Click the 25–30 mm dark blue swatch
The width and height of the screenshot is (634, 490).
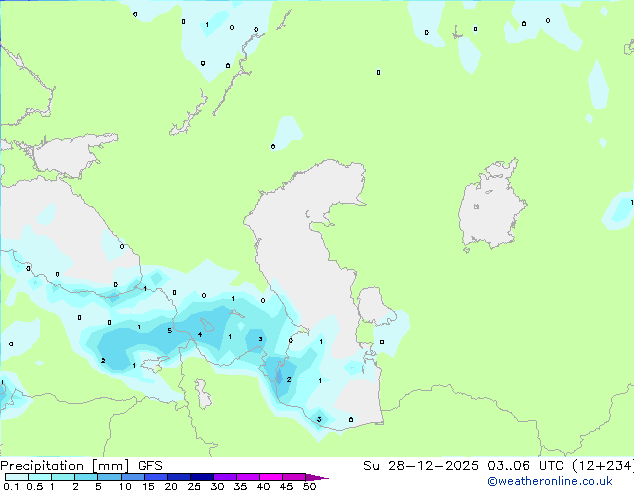click(202, 477)
